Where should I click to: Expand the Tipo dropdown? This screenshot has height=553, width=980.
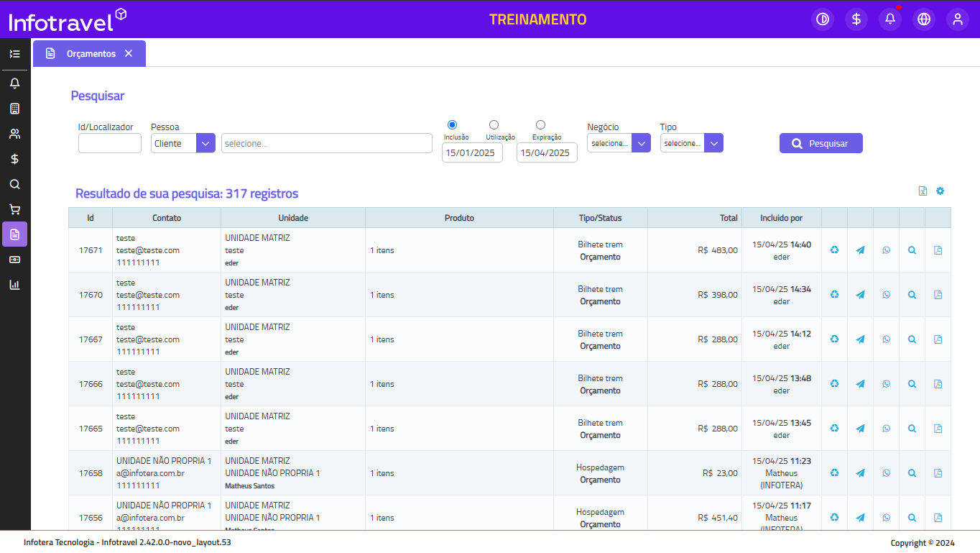[713, 143]
